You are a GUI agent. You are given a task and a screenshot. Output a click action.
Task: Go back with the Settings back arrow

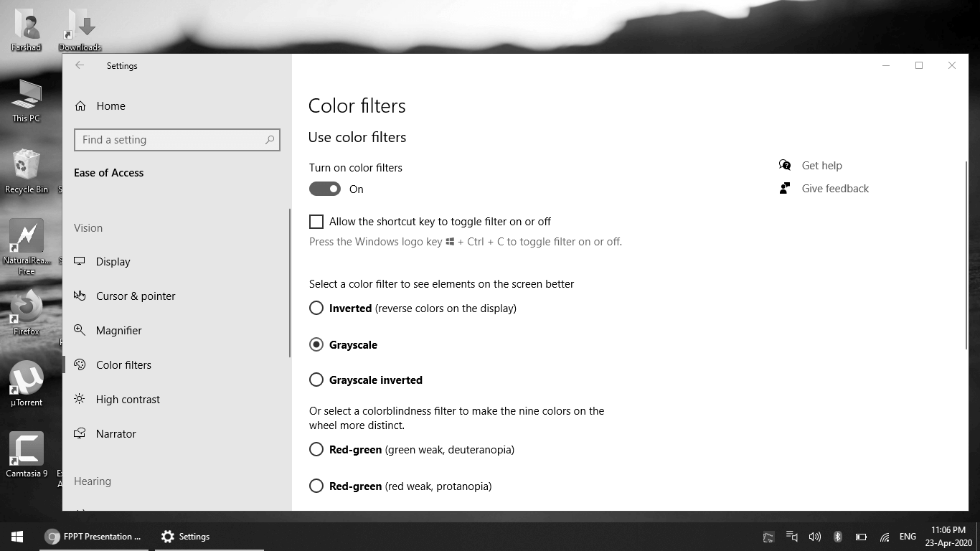coord(80,65)
